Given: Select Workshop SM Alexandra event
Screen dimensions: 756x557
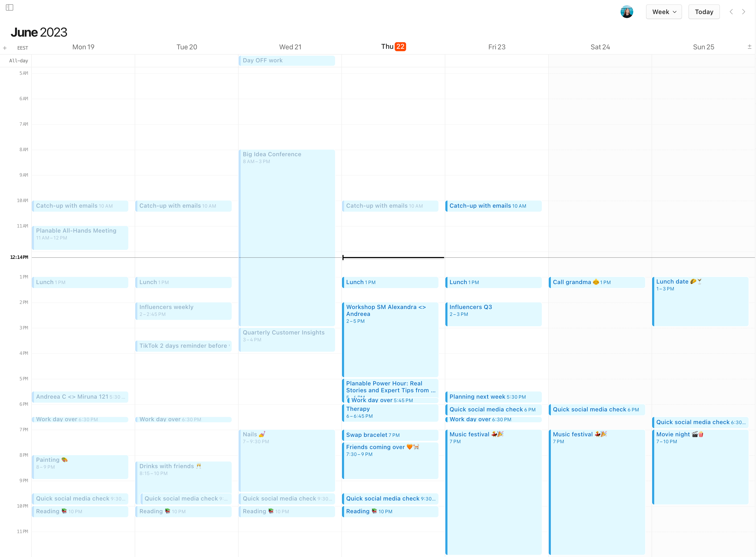Looking at the screenshot, I should click(390, 338).
